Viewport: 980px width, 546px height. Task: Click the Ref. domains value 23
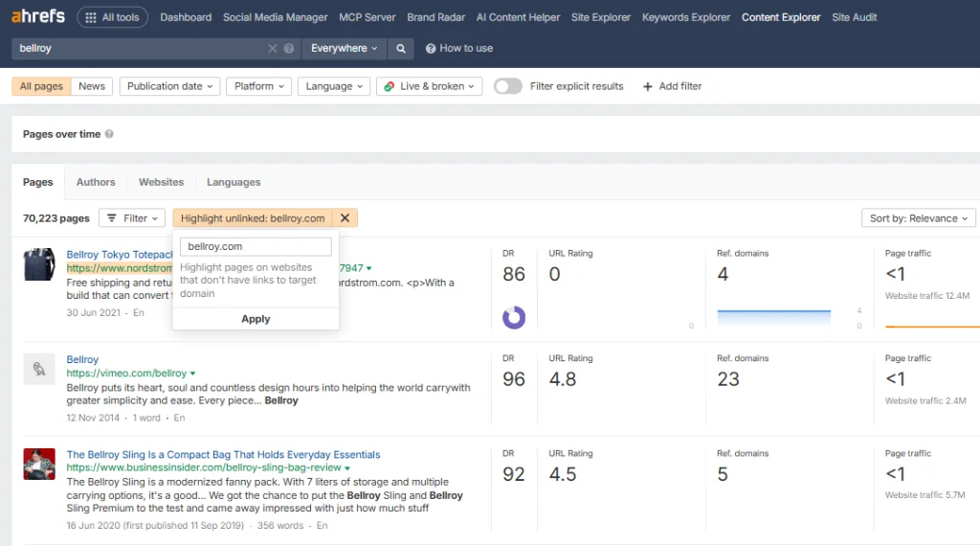pos(728,379)
